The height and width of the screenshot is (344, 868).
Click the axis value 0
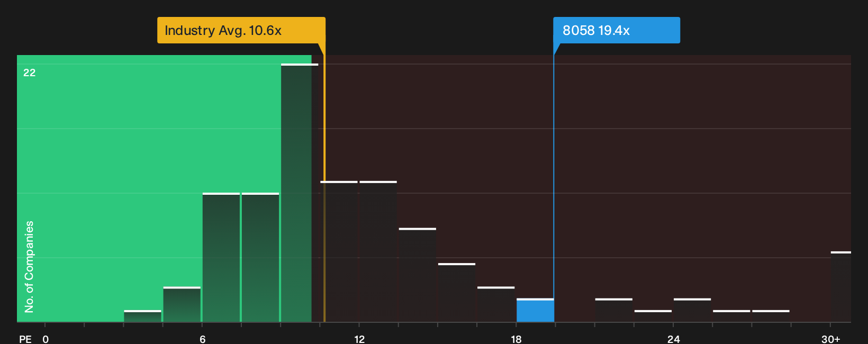point(46,339)
